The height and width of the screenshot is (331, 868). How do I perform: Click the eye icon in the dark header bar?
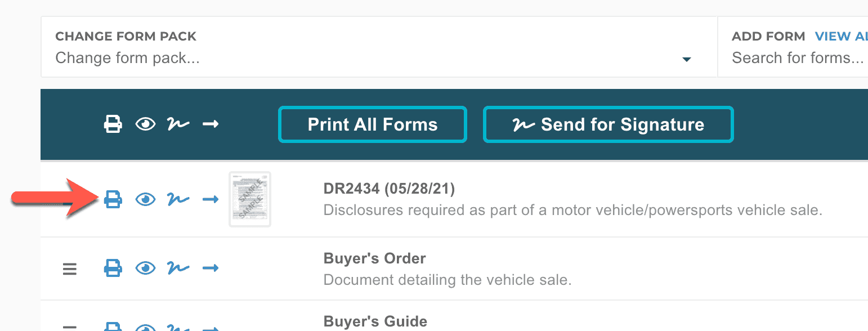tap(146, 124)
